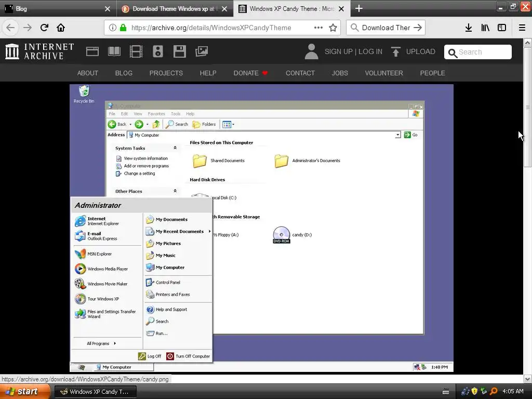Click the Internet Archive logo
Image resolution: width=532 pixels, height=399 pixels.
point(39,51)
